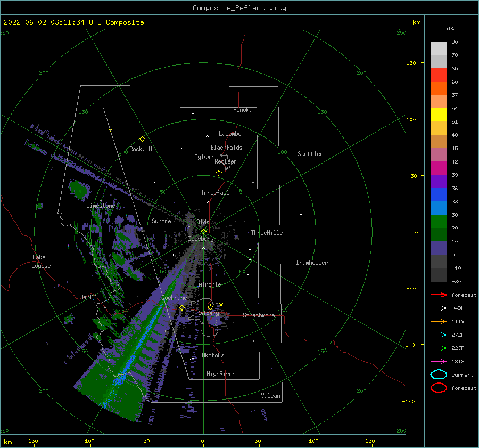The height and width of the screenshot is (448, 479).
Task: Select the magenta 39–42 dBZ swatch
Action: (439, 168)
